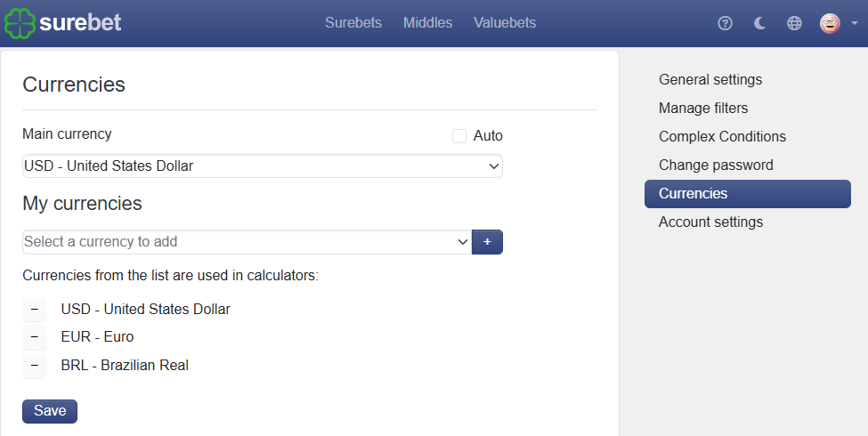The image size is (868, 436).
Task: Open General settings in sidebar
Action: pos(710,80)
